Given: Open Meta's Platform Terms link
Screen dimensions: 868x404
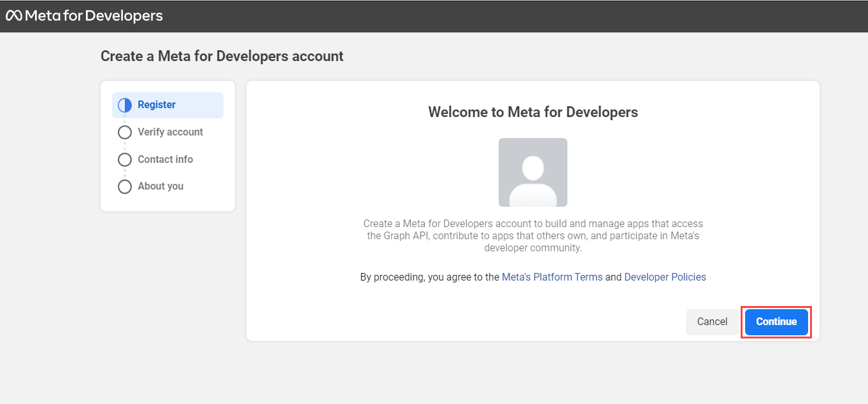Looking at the screenshot, I should 551,277.
